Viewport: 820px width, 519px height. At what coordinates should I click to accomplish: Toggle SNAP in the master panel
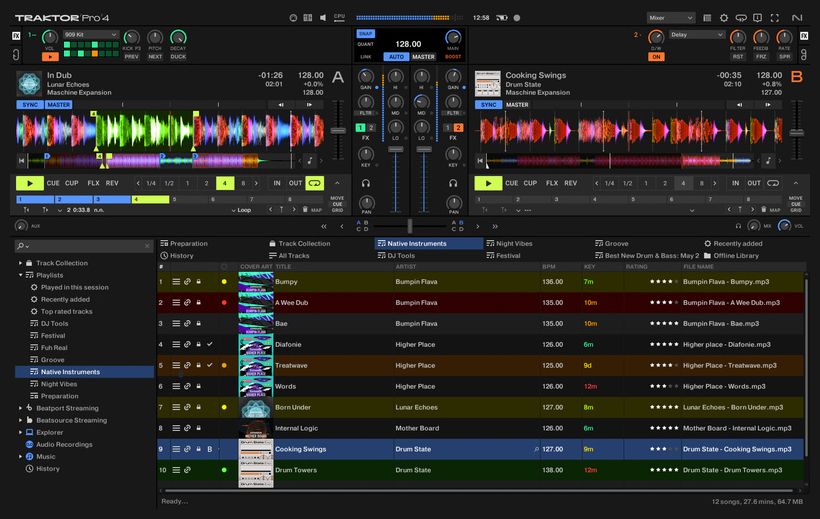[365, 33]
